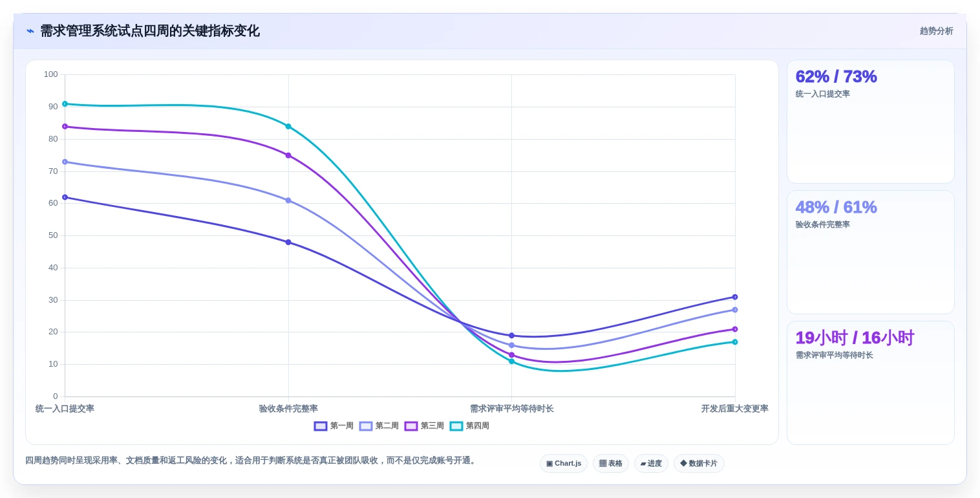
Task: Toggle the 第三周 legend item
Action: coord(424,426)
